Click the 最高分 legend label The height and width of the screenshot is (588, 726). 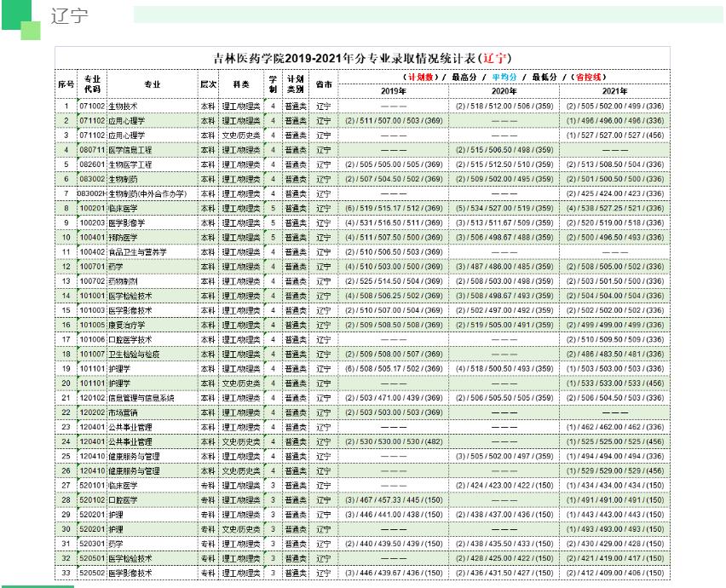click(464, 78)
